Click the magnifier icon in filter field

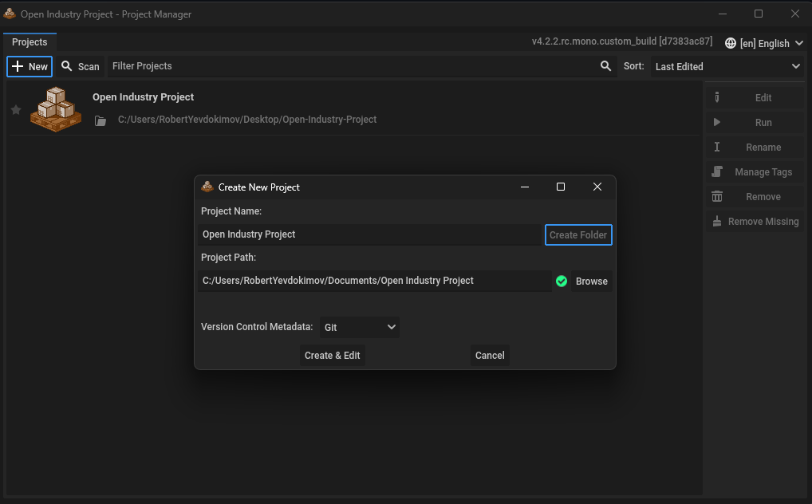(x=605, y=65)
